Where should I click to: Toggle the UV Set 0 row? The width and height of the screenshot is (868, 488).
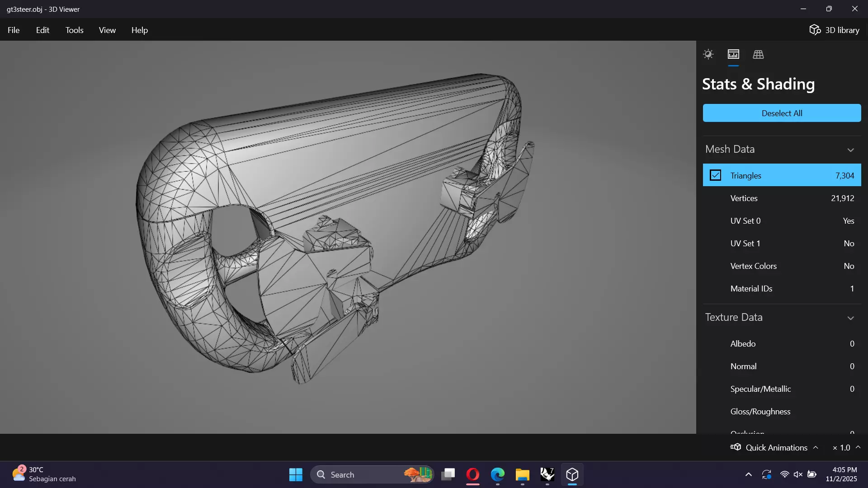coord(782,221)
